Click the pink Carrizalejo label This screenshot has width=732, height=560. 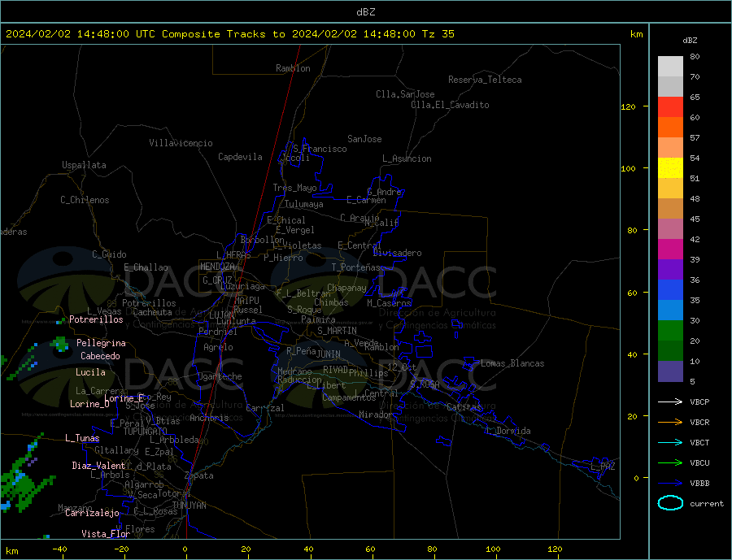click(92, 514)
